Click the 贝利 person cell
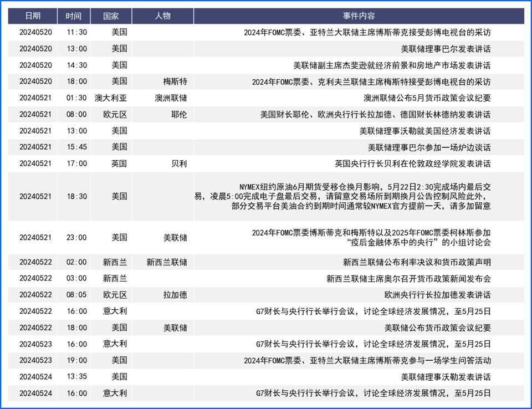532x409 pixels. click(x=179, y=163)
